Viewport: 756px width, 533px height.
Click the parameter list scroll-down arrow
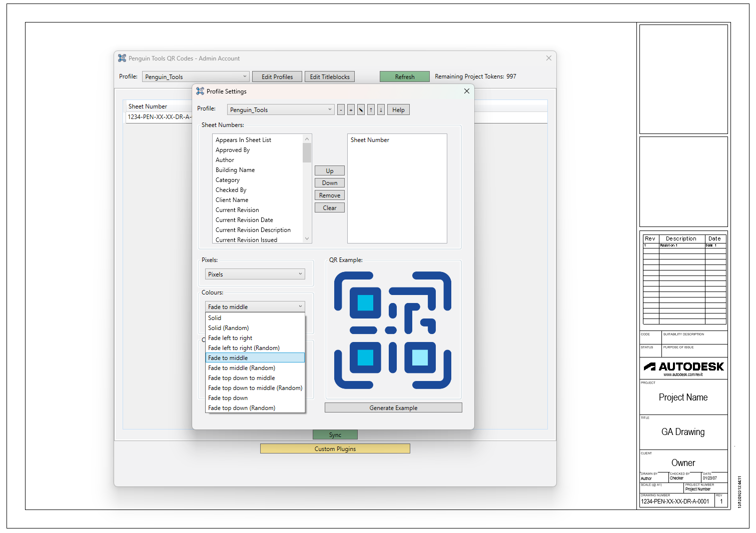(x=307, y=238)
